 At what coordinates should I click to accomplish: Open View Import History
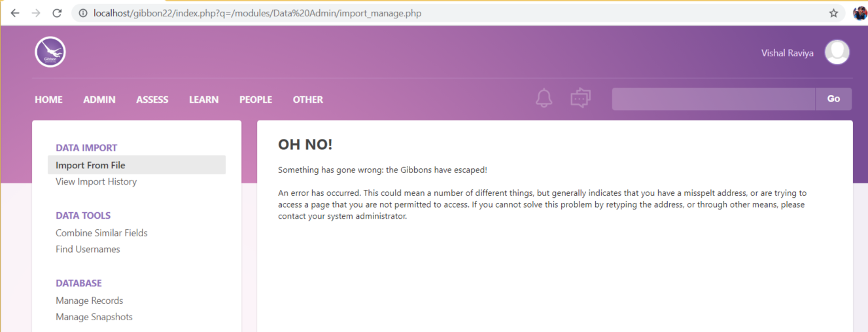[96, 181]
